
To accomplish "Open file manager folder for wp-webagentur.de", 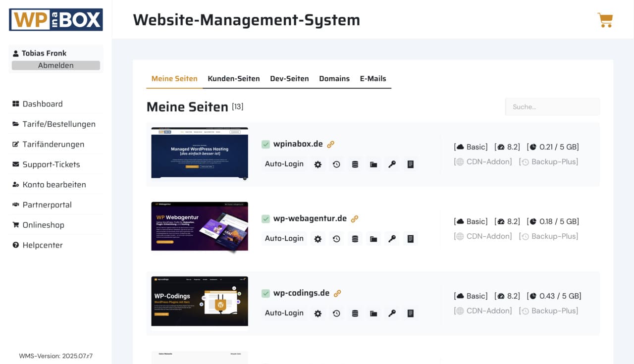I will pos(373,239).
